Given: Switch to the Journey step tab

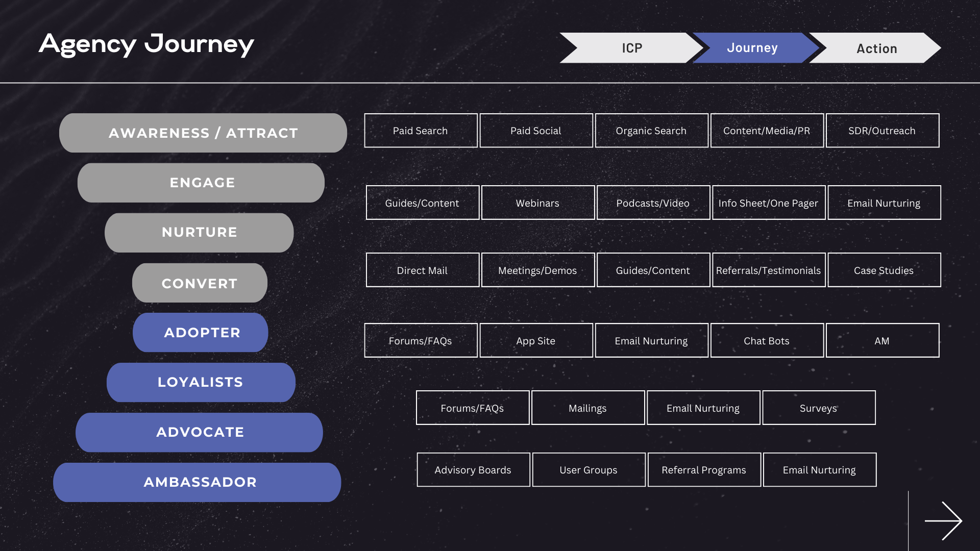Looking at the screenshot, I should click(x=752, y=48).
